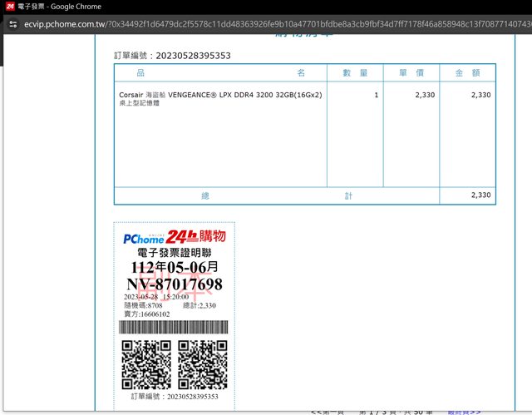Screen dimensions: 532x415
Task: Click the right QR code on the invoice
Action: 202,364
